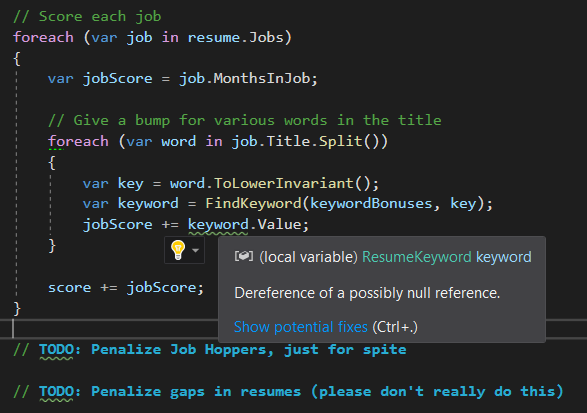Click the inner foreach keyword with green dots
This screenshot has width=587, height=413.
78,142
